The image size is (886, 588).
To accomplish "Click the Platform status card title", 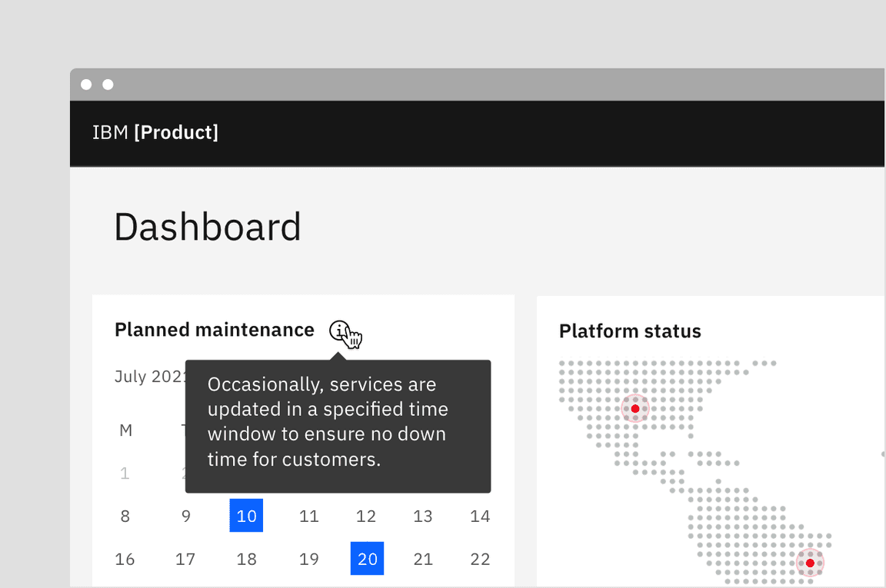I will point(630,331).
